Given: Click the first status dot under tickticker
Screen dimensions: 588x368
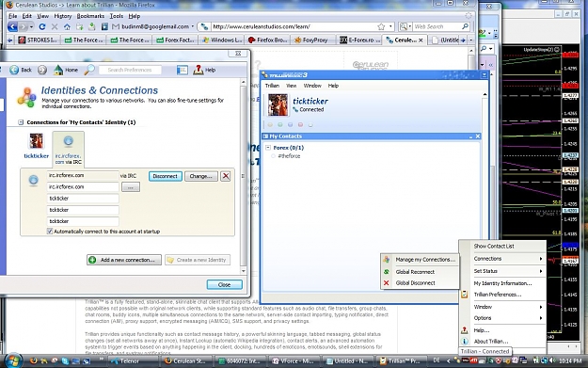Looking at the screenshot, I should [270, 124].
